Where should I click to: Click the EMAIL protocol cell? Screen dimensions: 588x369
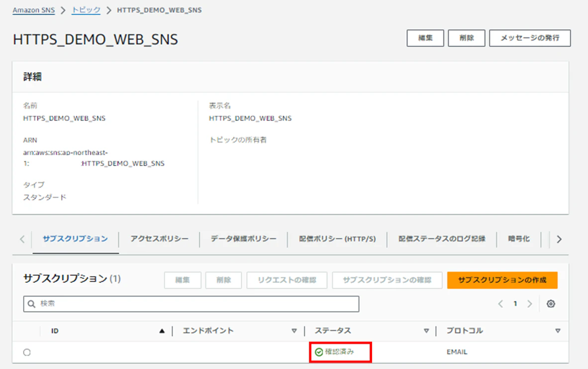tap(457, 352)
